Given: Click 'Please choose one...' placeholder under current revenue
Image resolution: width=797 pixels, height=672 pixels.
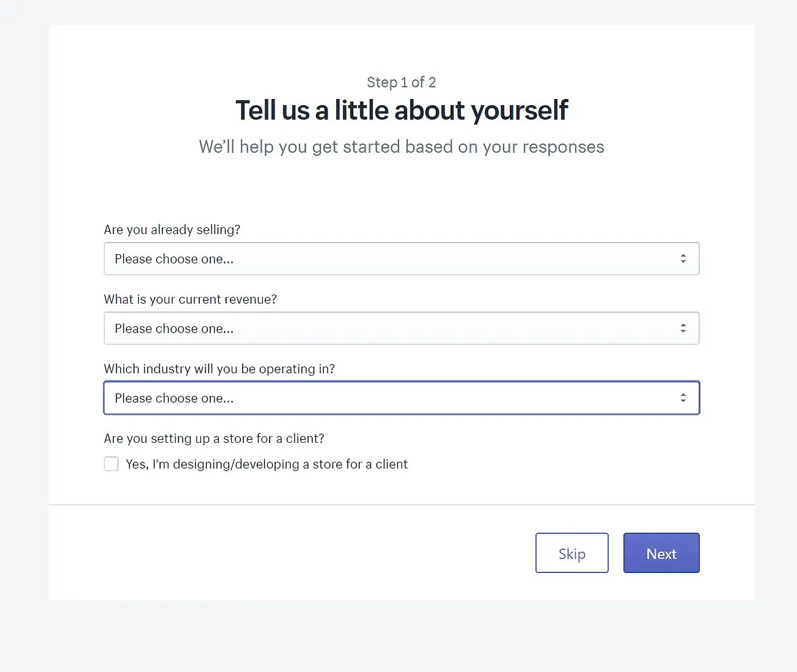Looking at the screenshot, I should click(x=174, y=329).
